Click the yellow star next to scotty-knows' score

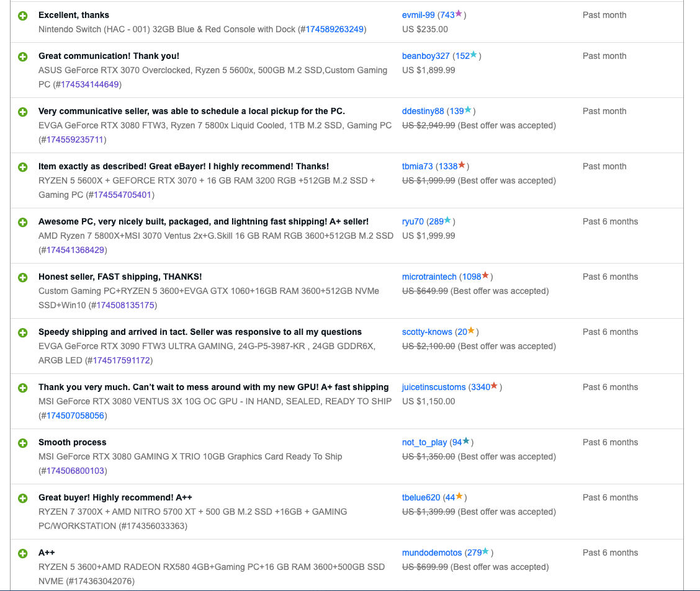coord(471,331)
